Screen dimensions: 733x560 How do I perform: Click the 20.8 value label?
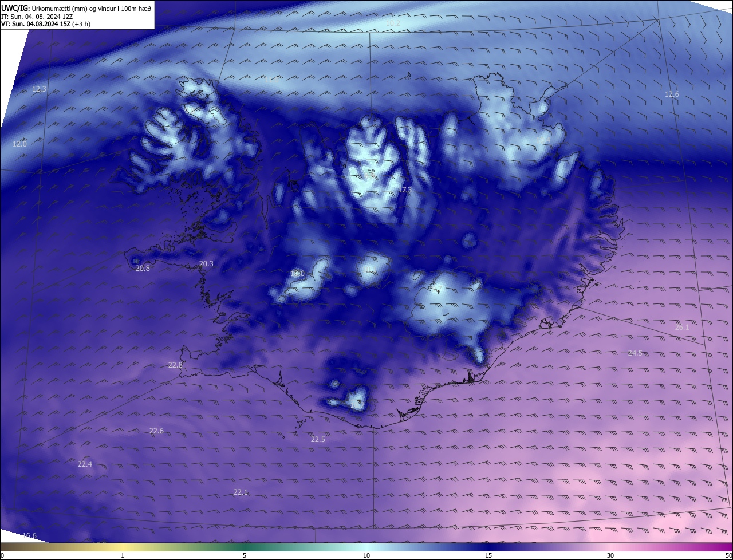pyautogui.click(x=143, y=268)
